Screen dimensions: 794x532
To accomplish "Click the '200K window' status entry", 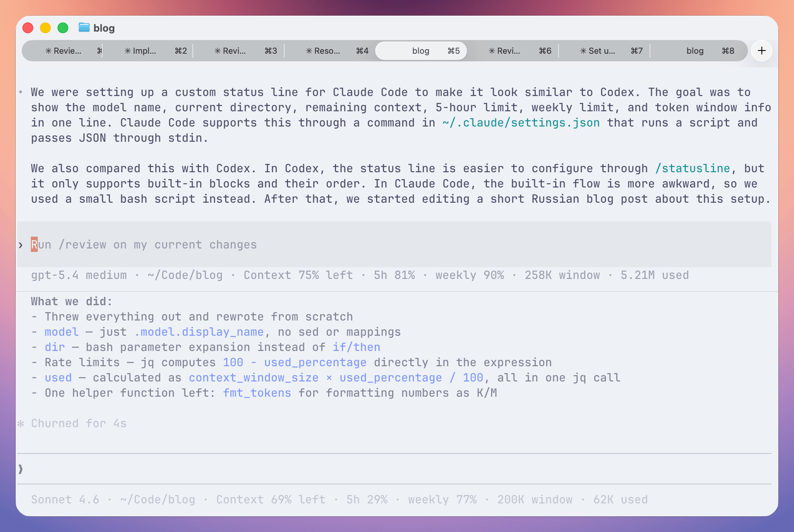I will pyautogui.click(x=535, y=500).
